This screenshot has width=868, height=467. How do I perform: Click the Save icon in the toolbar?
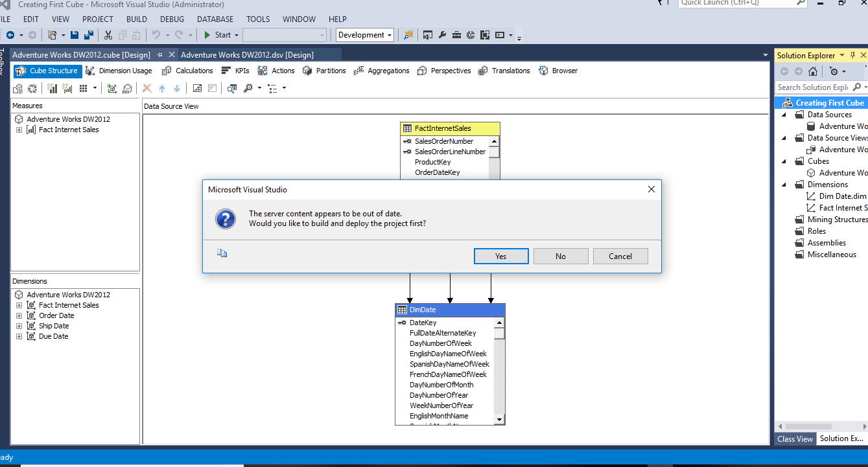pos(75,35)
